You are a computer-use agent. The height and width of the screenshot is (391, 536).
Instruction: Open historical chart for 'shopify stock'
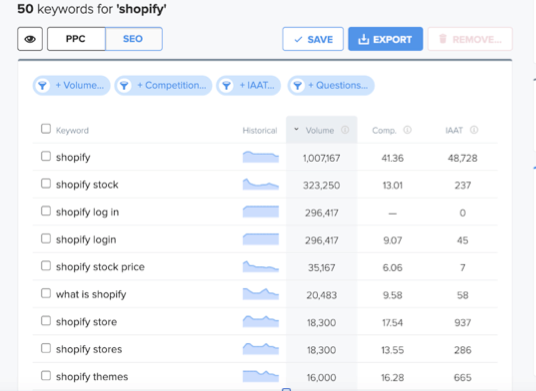[x=261, y=184]
